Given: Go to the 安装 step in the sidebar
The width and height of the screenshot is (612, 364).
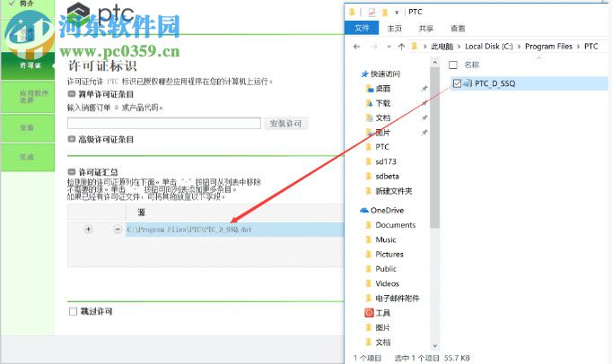Looking at the screenshot, I should pos(28,127).
